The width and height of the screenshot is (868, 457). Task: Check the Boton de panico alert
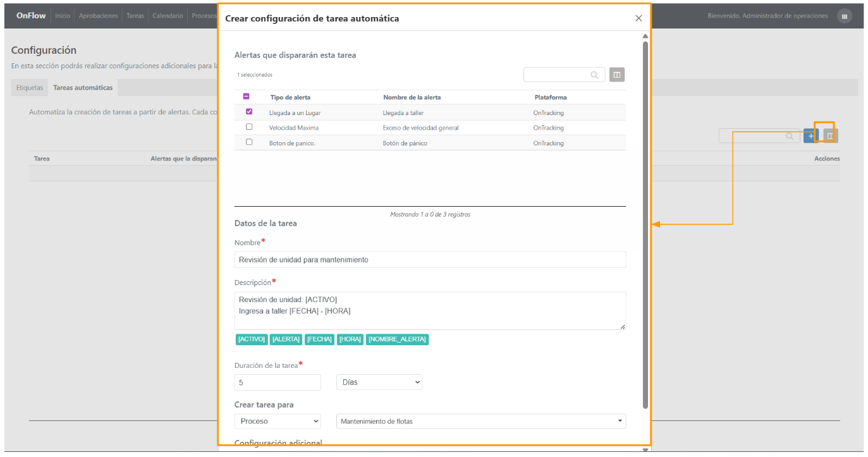249,142
